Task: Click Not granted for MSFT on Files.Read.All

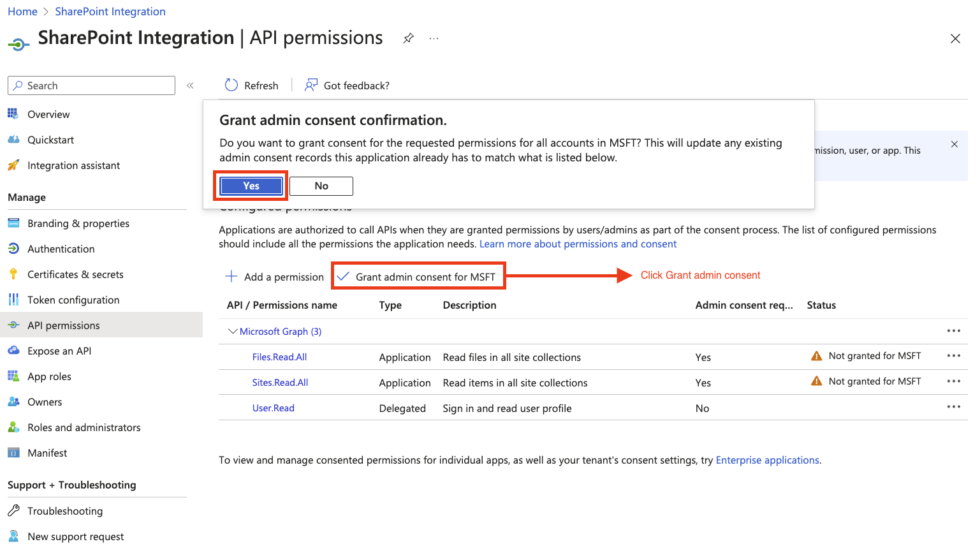Action: (875, 356)
